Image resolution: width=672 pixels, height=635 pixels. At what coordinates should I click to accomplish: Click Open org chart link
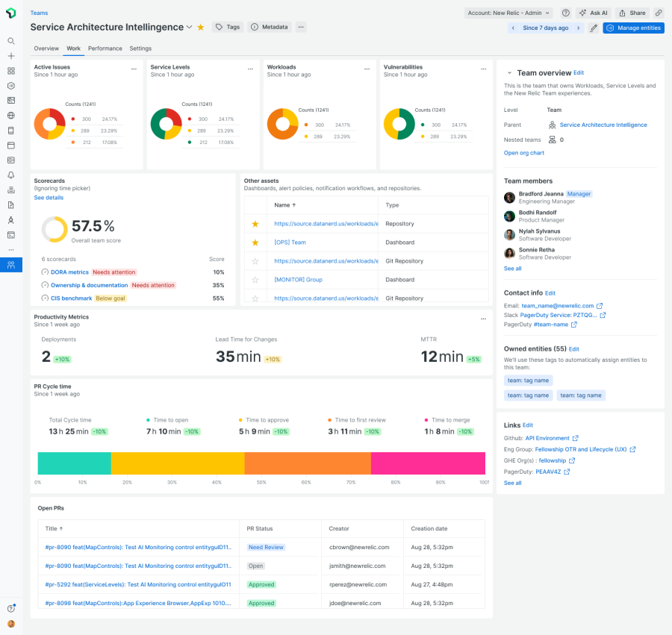click(x=523, y=153)
